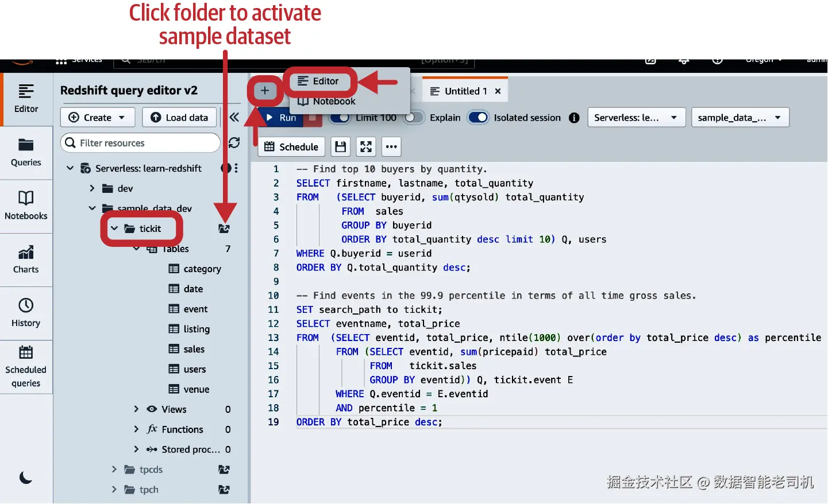The height and width of the screenshot is (504, 828).
Task: Click the open-sample icon next to tpcds
Action: point(224,470)
